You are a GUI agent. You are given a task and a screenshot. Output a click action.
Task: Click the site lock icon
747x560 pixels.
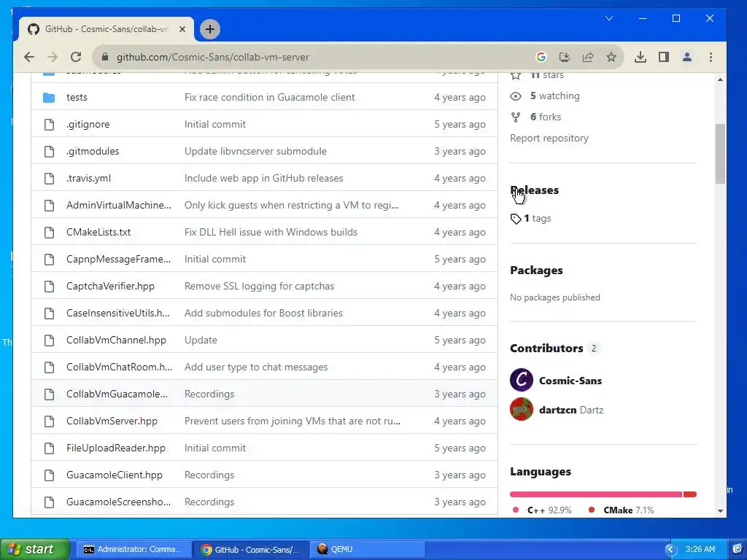click(x=105, y=57)
